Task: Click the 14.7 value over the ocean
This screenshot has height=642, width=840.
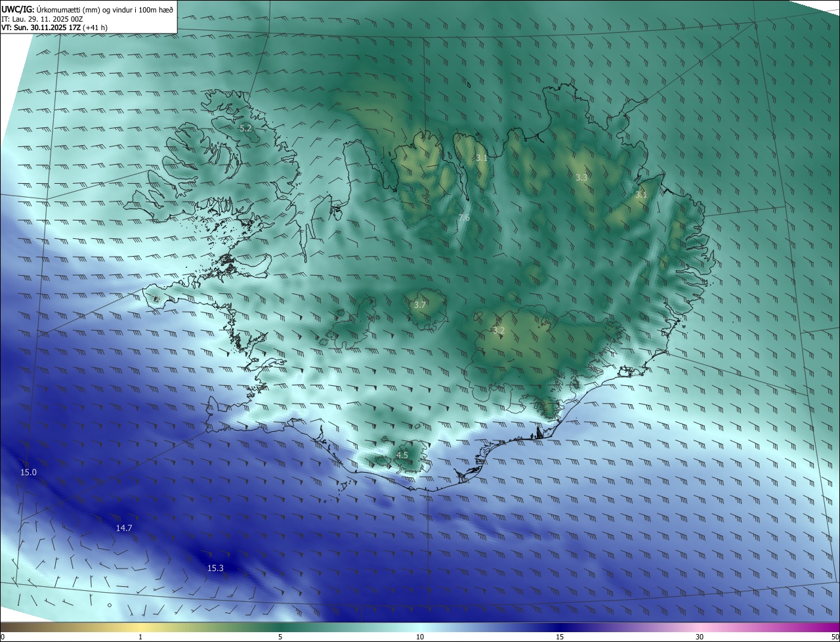Action: click(x=124, y=528)
